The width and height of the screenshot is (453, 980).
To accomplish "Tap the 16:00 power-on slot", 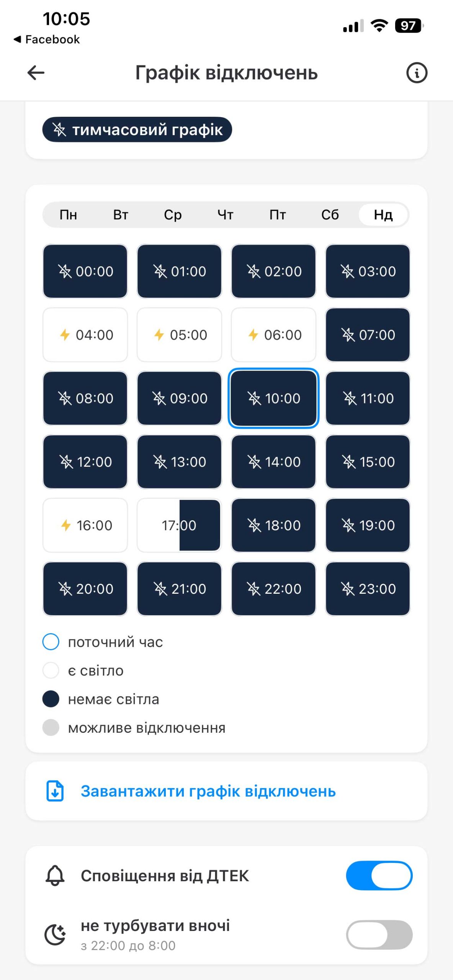I will (x=85, y=525).
